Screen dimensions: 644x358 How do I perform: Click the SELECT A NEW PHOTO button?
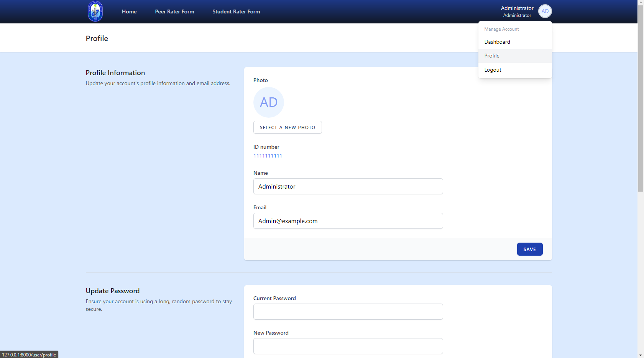287,127
